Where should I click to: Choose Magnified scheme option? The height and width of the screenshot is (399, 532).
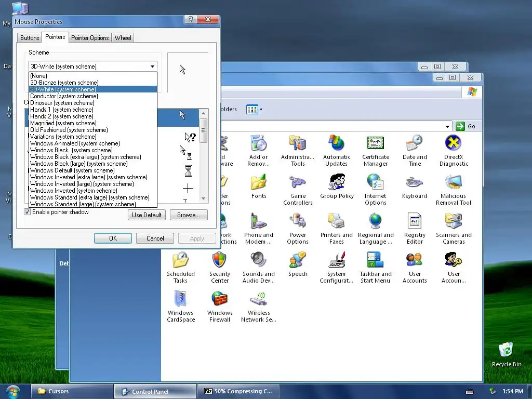92,123
